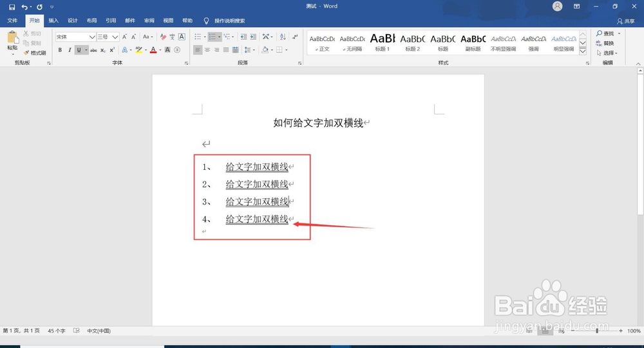The image size is (644, 348).
Task: Click the Undo arrow in the title bar
Action: 24,7
